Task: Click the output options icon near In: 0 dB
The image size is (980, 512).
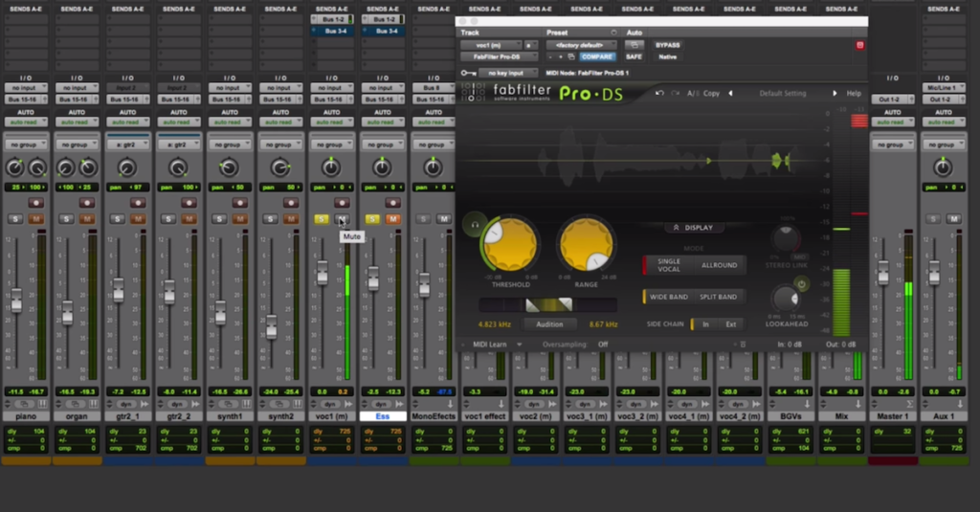Action: (x=743, y=345)
